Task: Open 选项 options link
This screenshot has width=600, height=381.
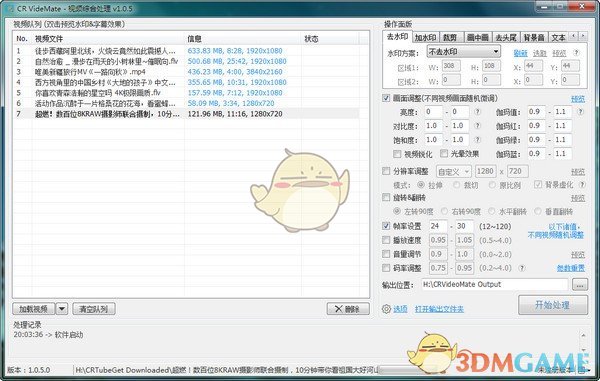Action: point(400,309)
